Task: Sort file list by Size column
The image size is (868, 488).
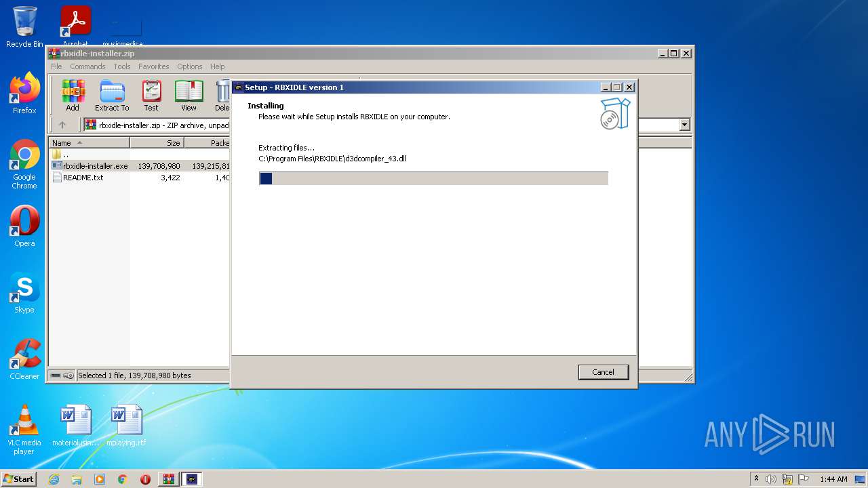Action: pyautogui.click(x=157, y=143)
